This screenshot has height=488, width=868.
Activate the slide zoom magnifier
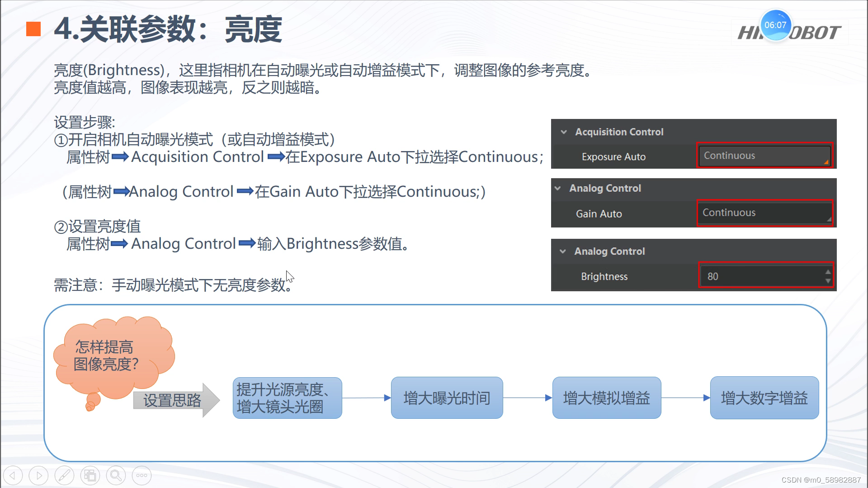(x=116, y=475)
